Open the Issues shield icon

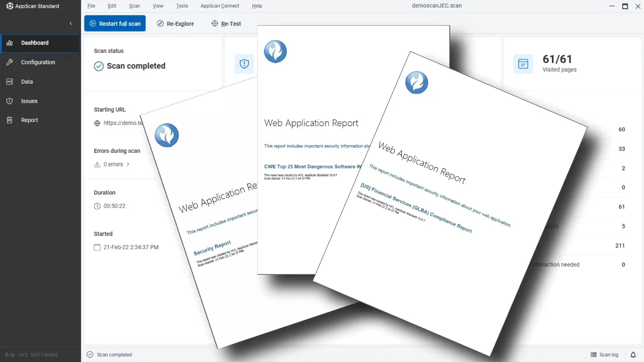pyautogui.click(x=10, y=101)
